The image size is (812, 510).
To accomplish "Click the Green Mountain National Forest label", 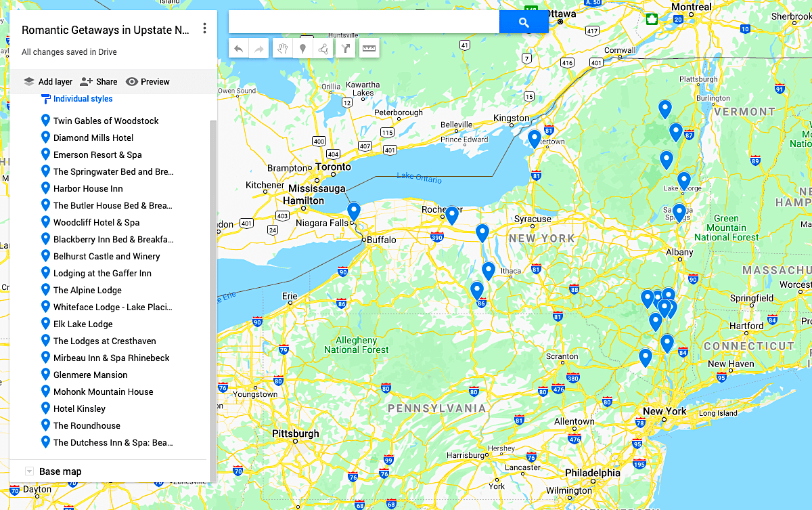I will pos(727,228).
